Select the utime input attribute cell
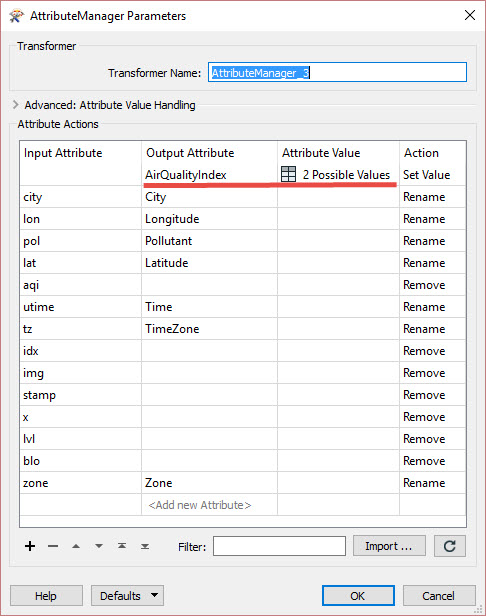The image size is (486, 616). pyautogui.click(x=81, y=306)
